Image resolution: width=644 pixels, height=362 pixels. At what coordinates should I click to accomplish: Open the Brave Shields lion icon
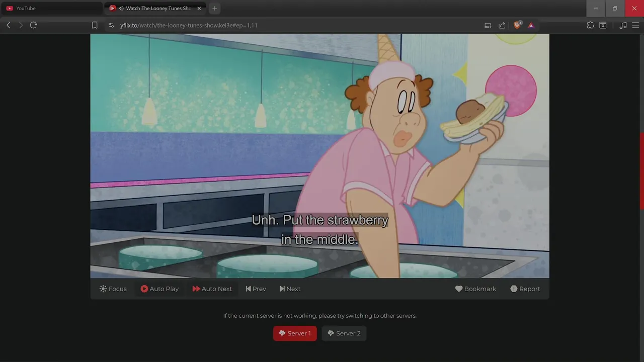(517, 25)
